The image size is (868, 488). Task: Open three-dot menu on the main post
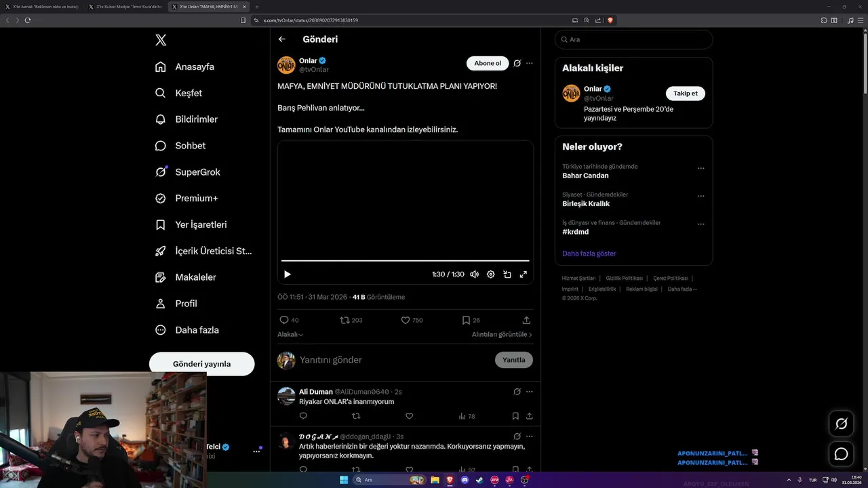tap(530, 63)
